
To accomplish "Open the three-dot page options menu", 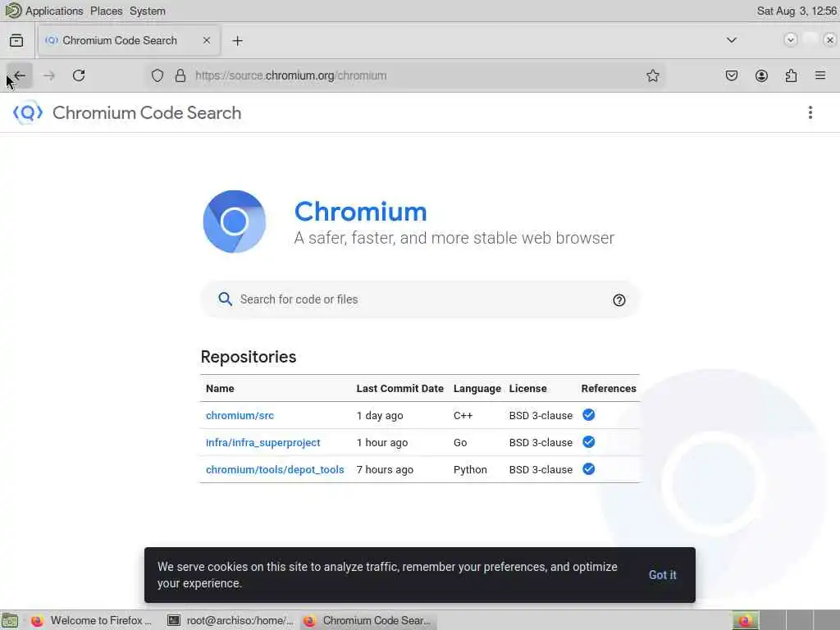I will coord(810,112).
